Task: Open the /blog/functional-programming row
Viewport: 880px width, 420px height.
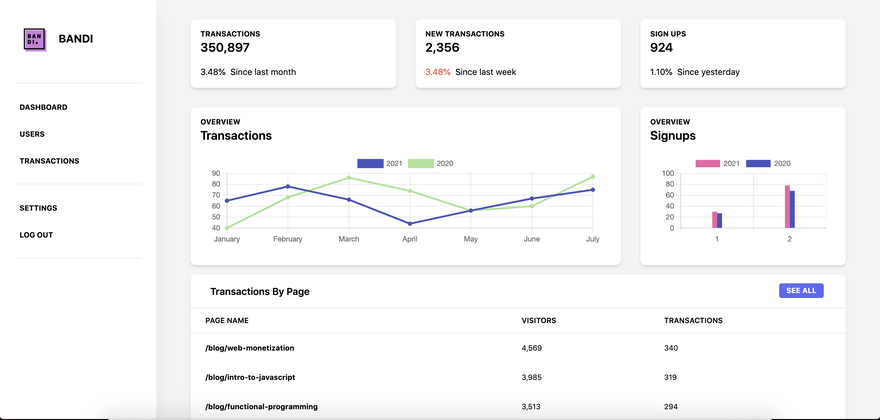Action: tap(261, 407)
